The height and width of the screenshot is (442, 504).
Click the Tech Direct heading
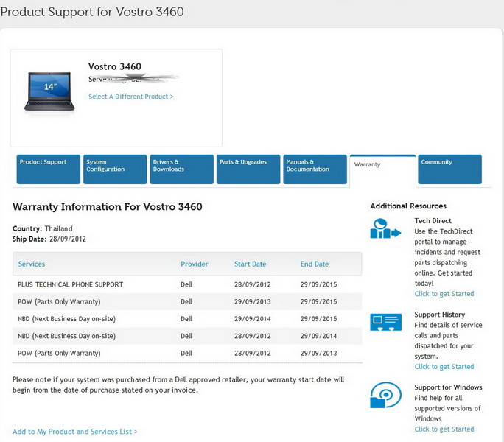[433, 221]
